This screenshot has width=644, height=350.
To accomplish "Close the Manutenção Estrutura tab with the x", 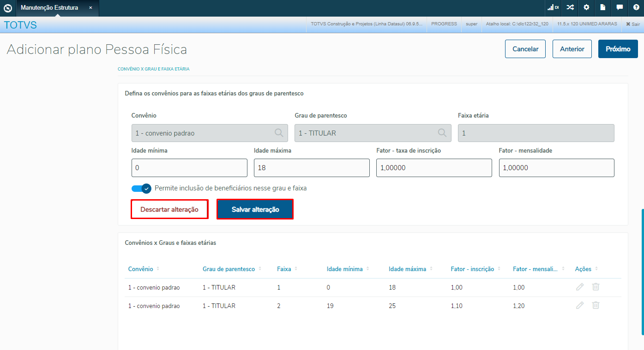I will click(x=90, y=8).
